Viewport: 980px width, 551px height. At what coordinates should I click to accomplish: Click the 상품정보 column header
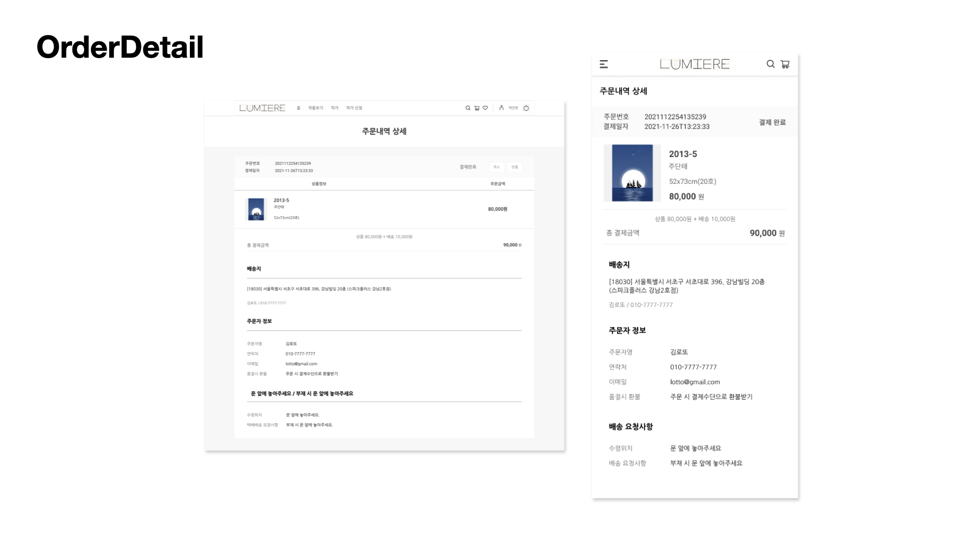(x=319, y=184)
